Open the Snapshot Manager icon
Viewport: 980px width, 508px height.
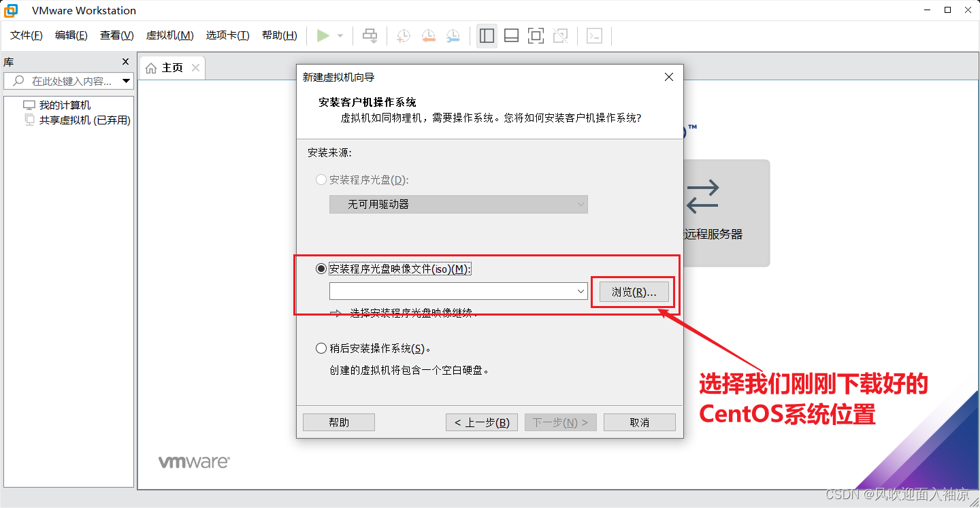pyautogui.click(x=453, y=36)
